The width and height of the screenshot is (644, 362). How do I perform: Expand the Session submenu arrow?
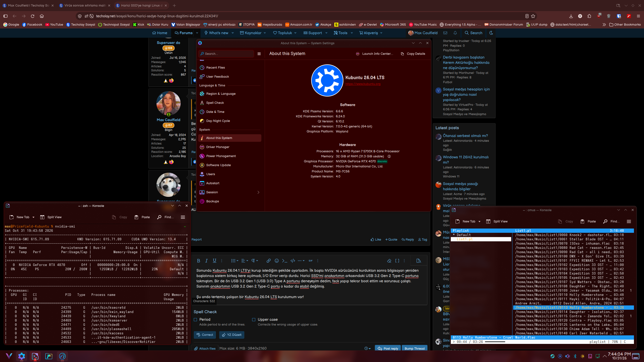pos(258,192)
